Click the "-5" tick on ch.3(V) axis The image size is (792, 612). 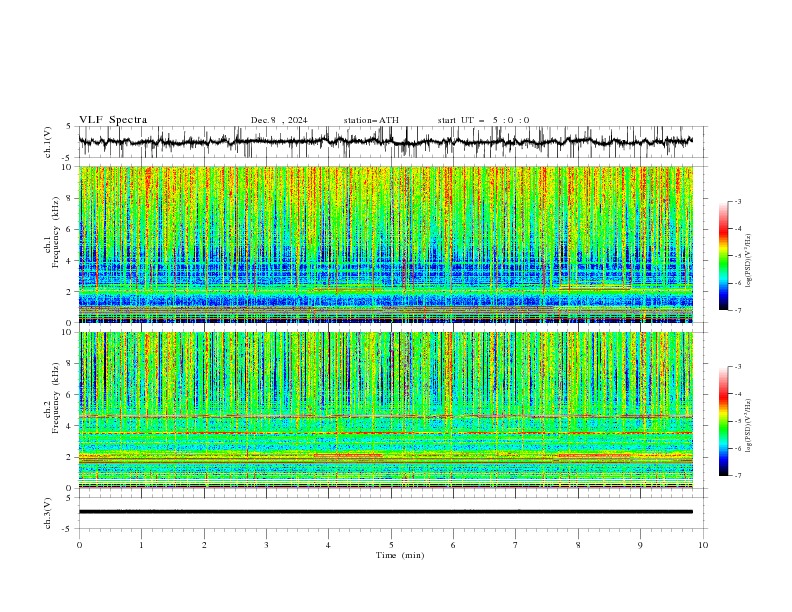click(x=68, y=529)
